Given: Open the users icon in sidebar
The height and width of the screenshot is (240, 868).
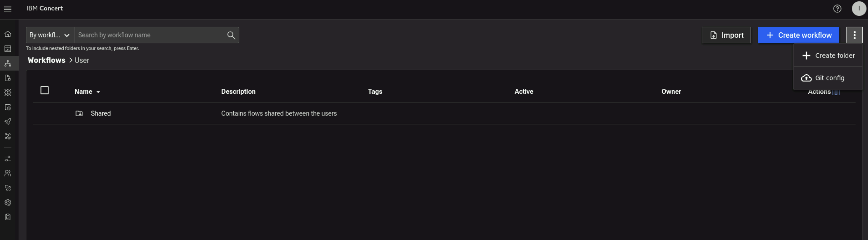Looking at the screenshot, I should tap(8, 173).
